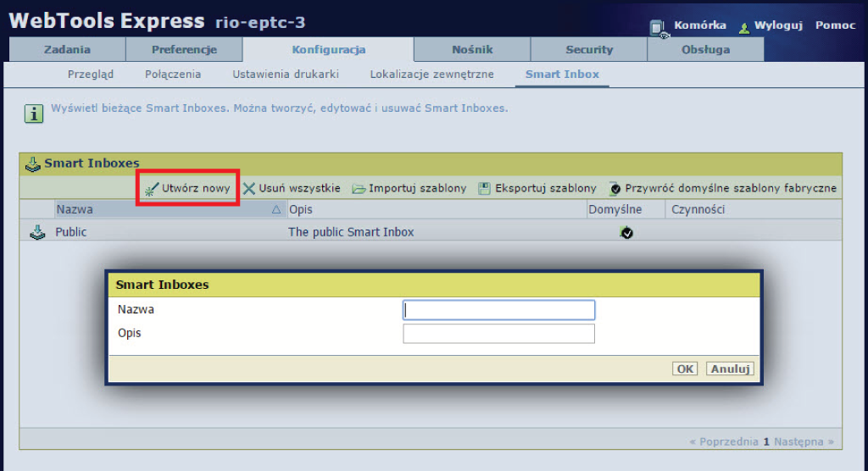The image size is (868, 471).
Task: Click the Utwórz nowy wand icon
Action: pyautogui.click(x=152, y=188)
